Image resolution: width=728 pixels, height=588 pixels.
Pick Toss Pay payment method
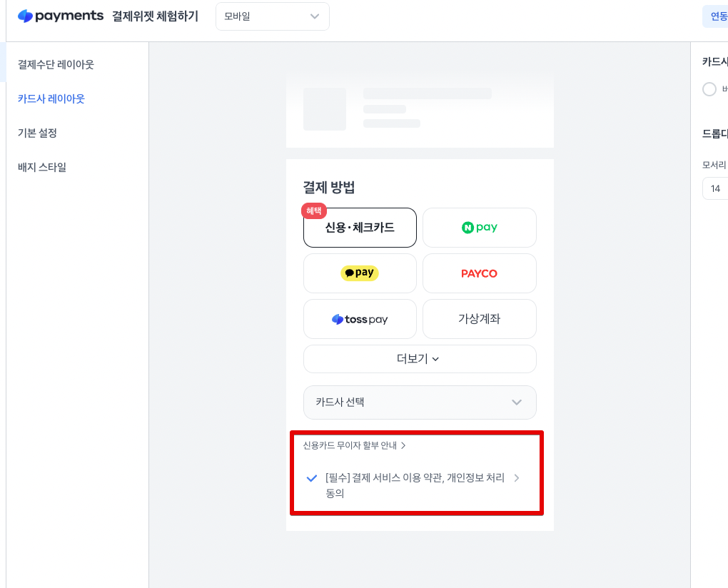(360, 319)
